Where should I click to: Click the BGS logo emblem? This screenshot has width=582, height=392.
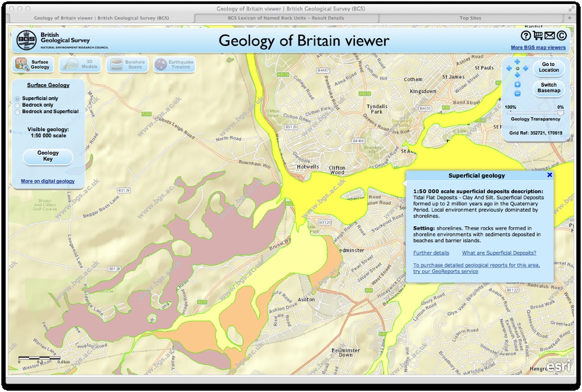[26, 40]
